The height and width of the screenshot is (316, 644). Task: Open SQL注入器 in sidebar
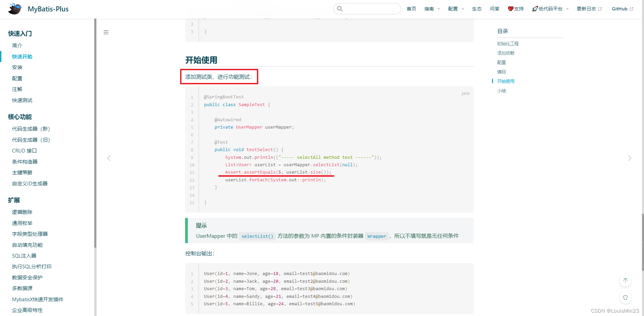pyautogui.click(x=24, y=256)
